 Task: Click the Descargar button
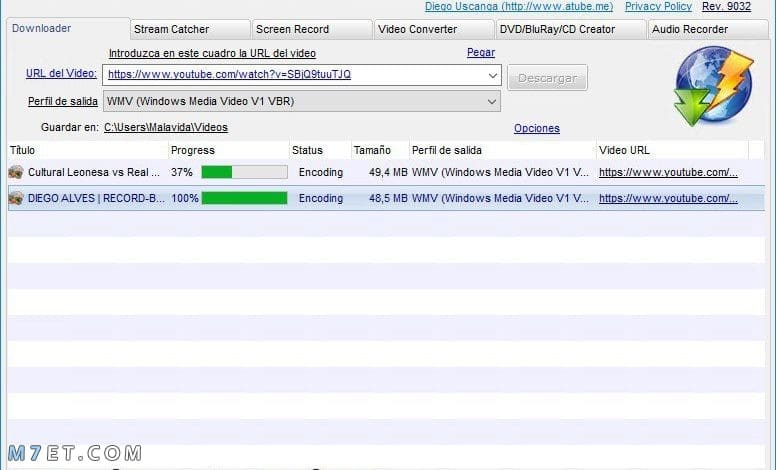pyautogui.click(x=547, y=78)
